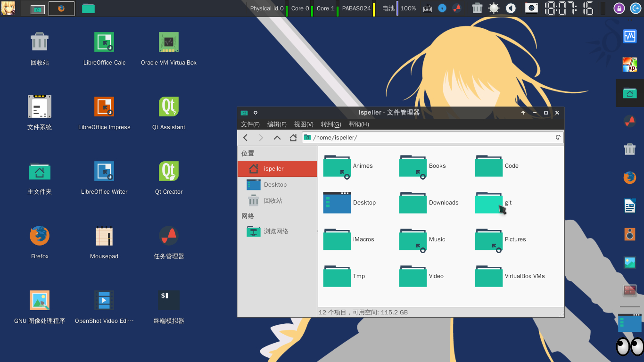The height and width of the screenshot is (362, 644).
Task: Select the Desktop folder in file view
Action: coord(349,203)
